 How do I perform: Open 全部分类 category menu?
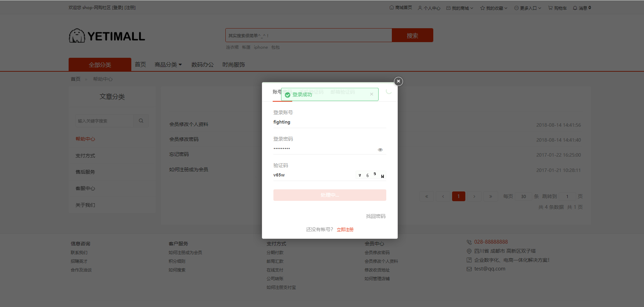100,65
